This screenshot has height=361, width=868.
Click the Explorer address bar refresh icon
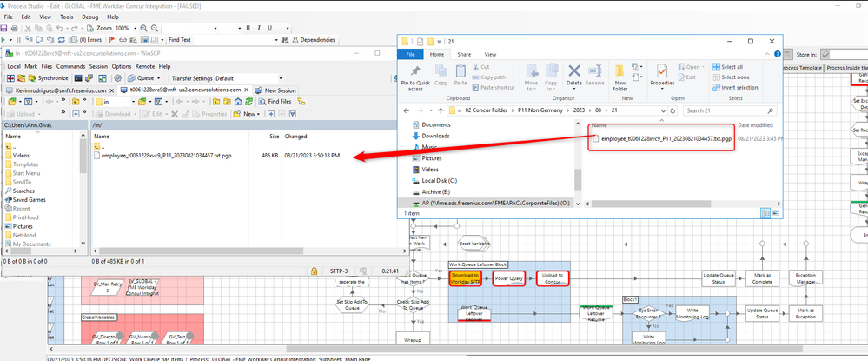[672, 110]
